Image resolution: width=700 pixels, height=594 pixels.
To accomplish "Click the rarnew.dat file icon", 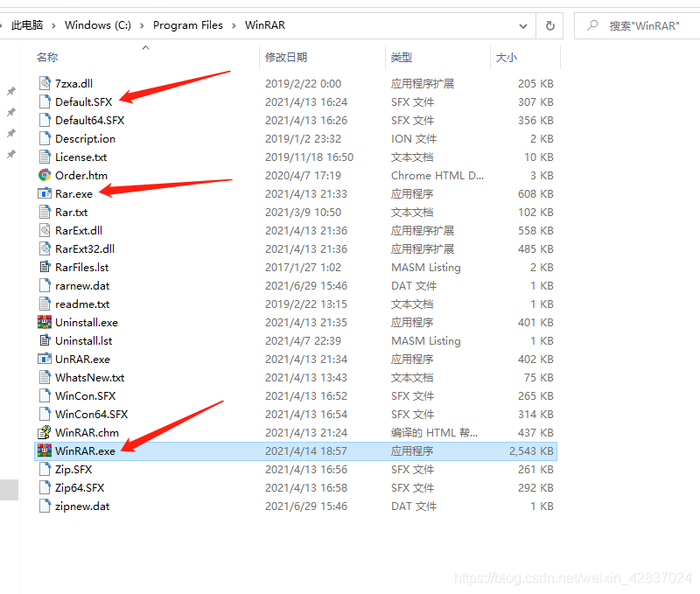I will pos(45,285).
